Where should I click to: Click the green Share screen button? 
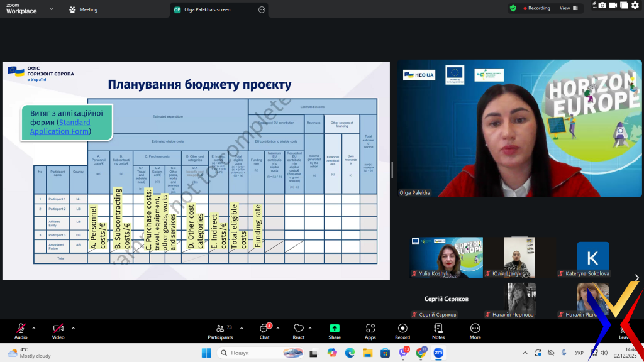tap(335, 331)
